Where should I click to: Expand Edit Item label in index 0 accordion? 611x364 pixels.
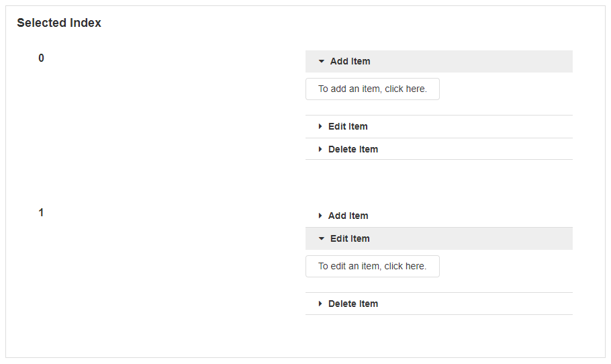[x=348, y=126]
